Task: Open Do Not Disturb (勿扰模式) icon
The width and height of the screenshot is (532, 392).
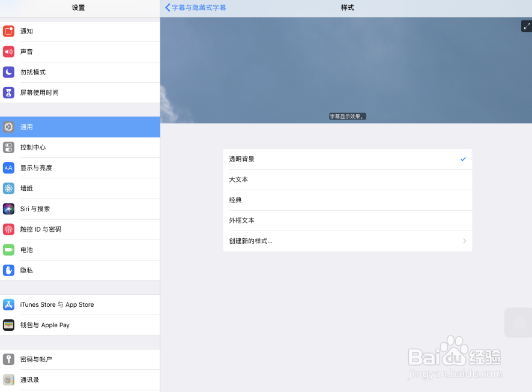Action: (x=8, y=72)
